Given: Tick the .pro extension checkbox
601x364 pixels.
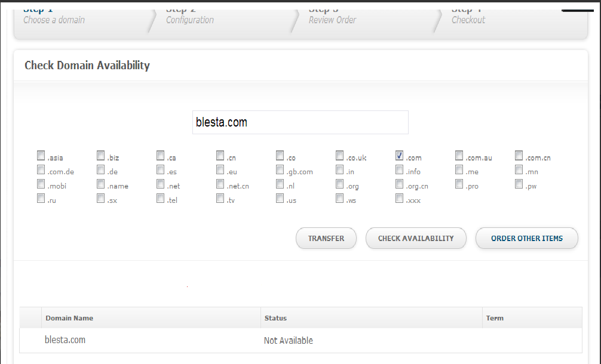Looking at the screenshot, I should point(459,184).
